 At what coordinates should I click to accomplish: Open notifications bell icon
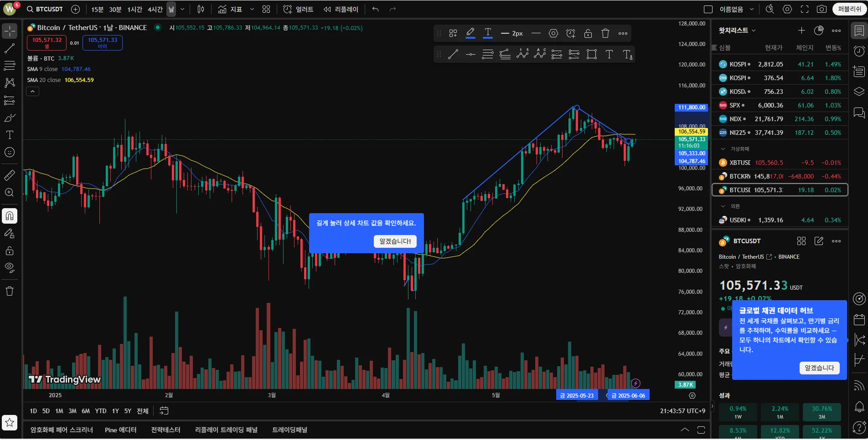[x=859, y=406]
